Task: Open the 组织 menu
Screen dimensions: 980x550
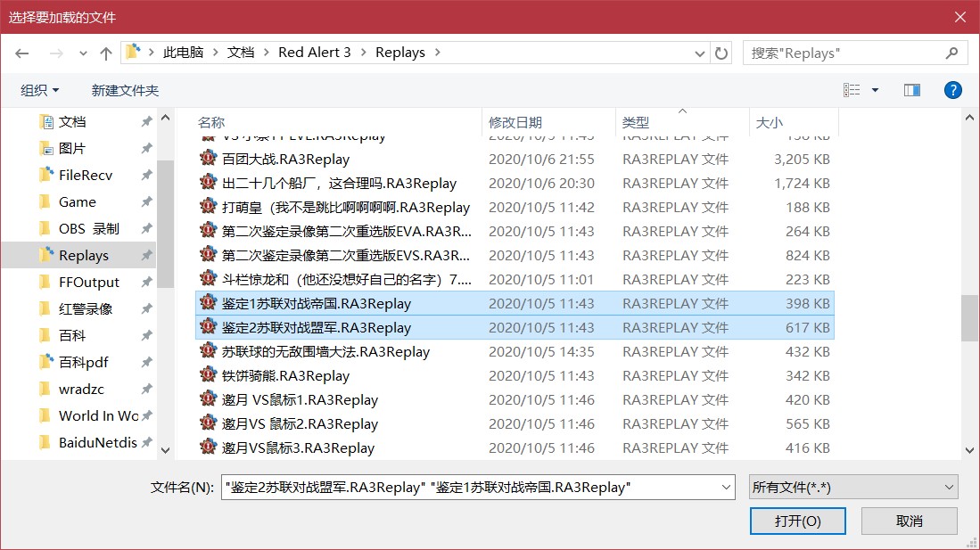Action: pyautogui.click(x=39, y=90)
